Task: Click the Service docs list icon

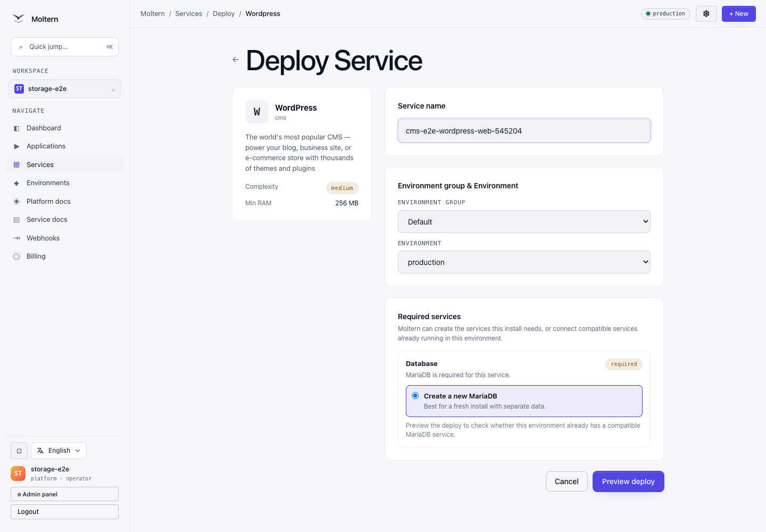Action: tap(16, 220)
